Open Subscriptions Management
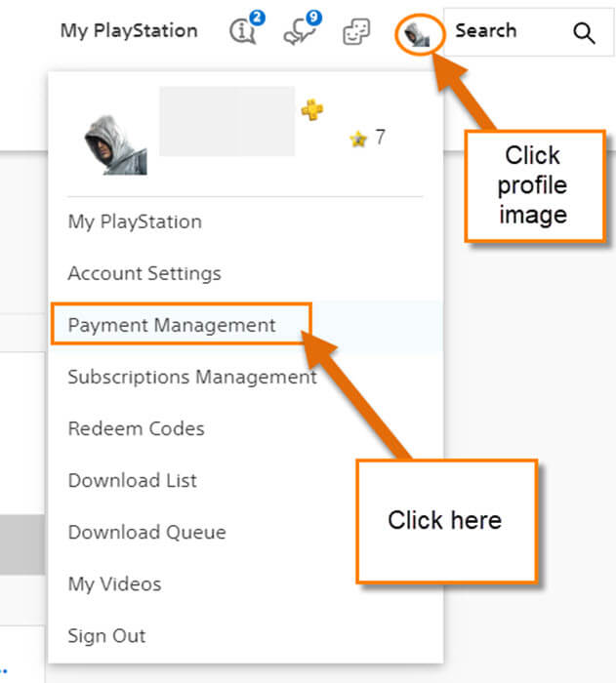Image resolution: width=616 pixels, height=683 pixels. tap(192, 378)
